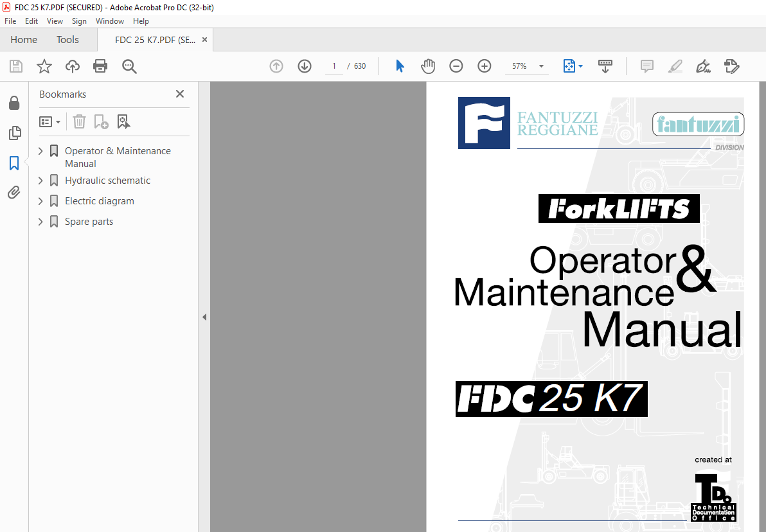Add a comment note
Screen dimensions: 766x532
tap(647, 66)
